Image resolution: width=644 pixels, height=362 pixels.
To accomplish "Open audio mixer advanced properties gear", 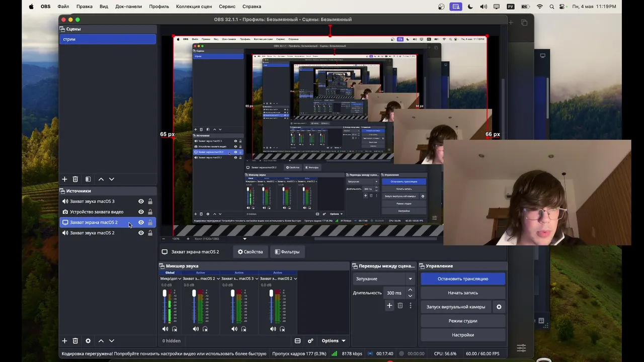I will tap(310, 341).
